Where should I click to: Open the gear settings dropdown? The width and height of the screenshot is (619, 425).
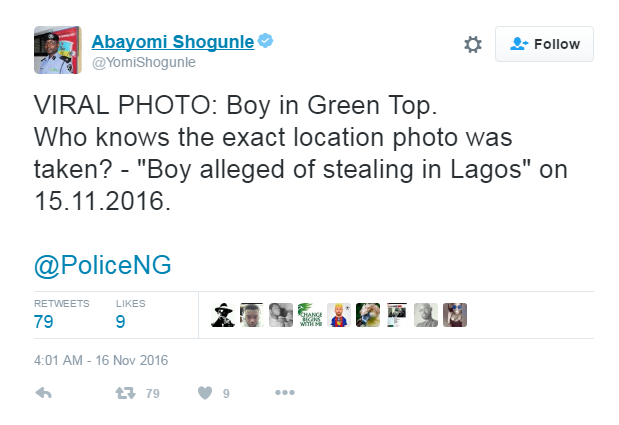tap(473, 44)
